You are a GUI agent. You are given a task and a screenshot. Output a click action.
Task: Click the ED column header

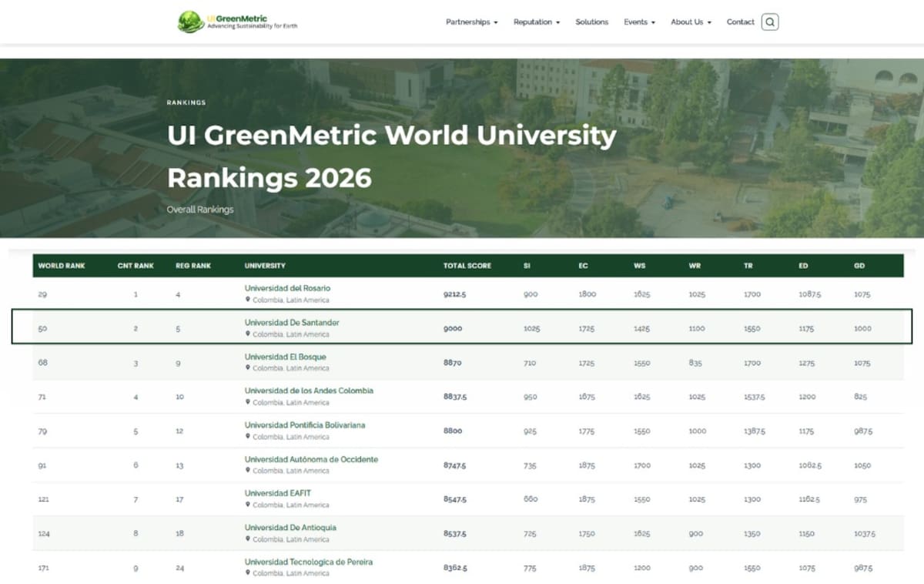click(804, 266)
